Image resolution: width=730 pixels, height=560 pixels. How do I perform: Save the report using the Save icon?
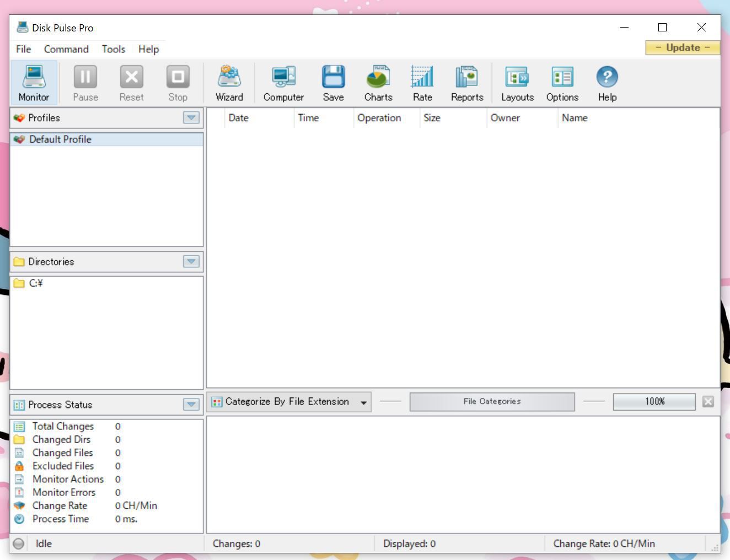(x=333, y=83)
